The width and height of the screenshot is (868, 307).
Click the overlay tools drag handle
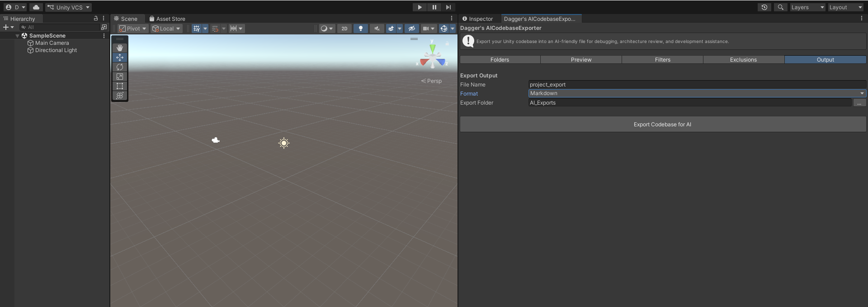120,39
